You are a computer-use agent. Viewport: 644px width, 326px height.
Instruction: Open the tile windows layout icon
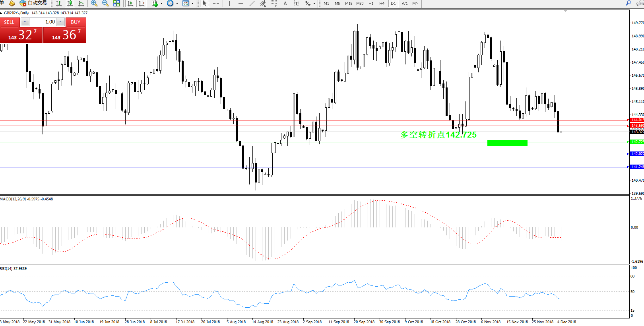coord(116,3)
